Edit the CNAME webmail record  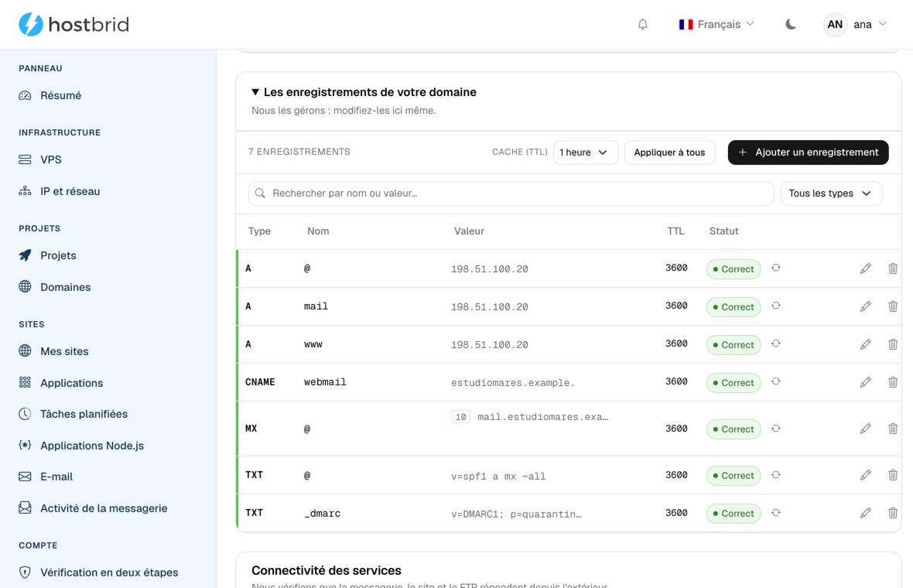865,382
